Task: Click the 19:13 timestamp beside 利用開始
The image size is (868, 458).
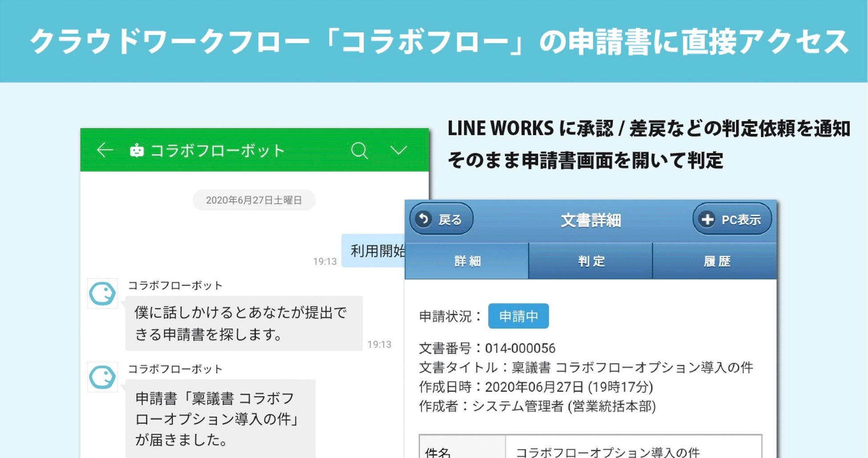Action: (325, 261)
